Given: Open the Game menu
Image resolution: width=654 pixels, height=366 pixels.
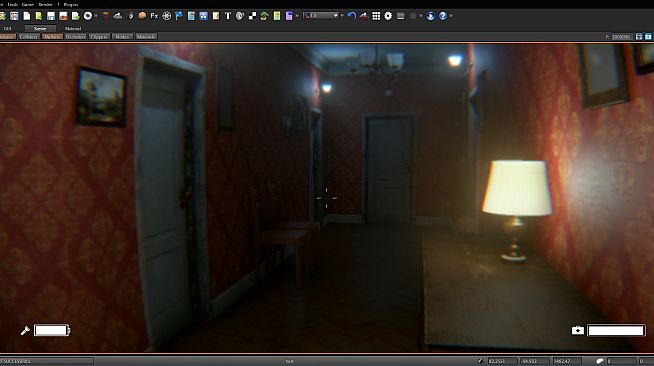Looking at the screenshot, I should pyautogui.click(x=28, y=4).
